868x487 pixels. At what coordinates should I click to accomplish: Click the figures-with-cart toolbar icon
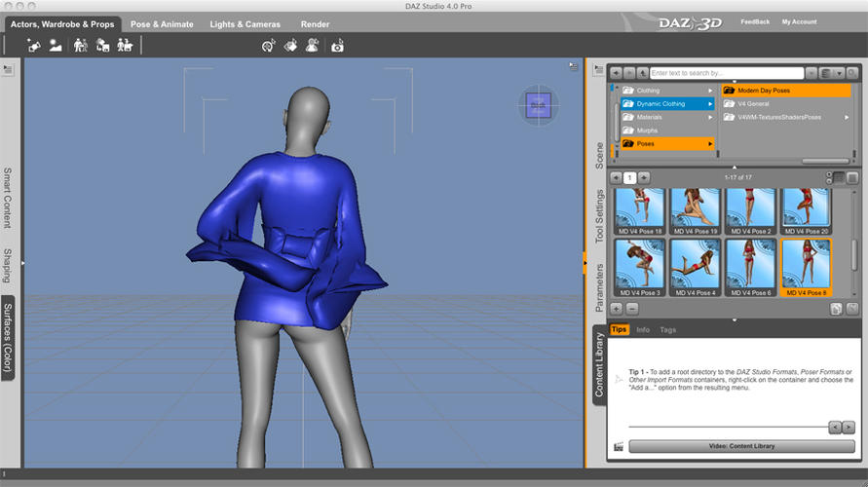[125, 46]
